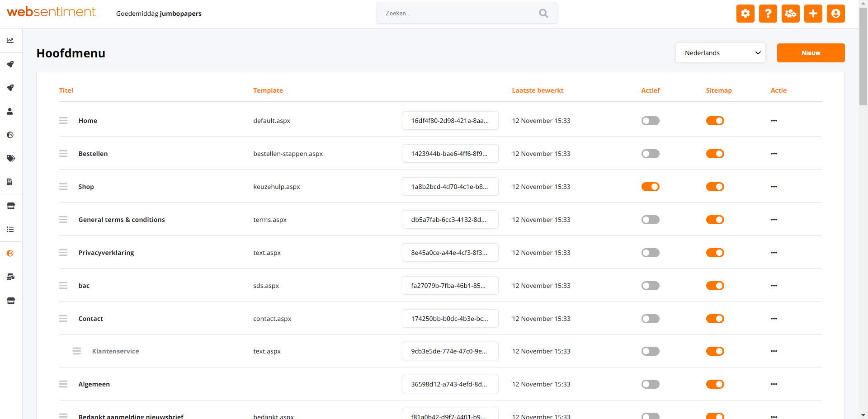868x419 pixels.
Task: Open the settings gear icon in header
Action: pos(745,14)
